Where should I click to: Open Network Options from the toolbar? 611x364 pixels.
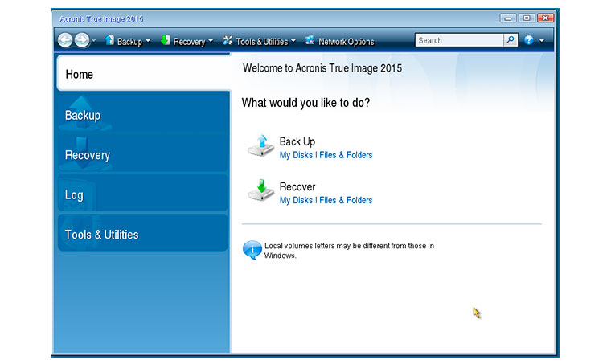[x=347, y=42]
